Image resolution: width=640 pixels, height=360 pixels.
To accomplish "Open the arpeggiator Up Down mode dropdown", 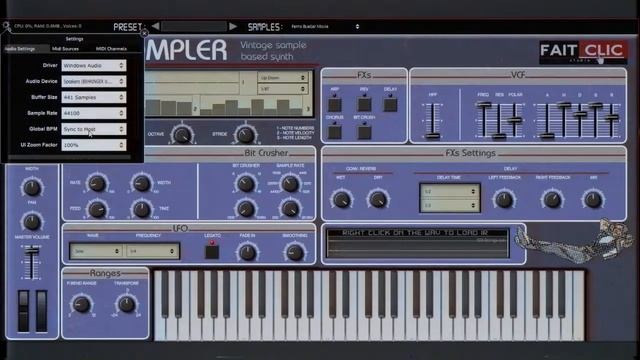I will (x=282, y=78).
